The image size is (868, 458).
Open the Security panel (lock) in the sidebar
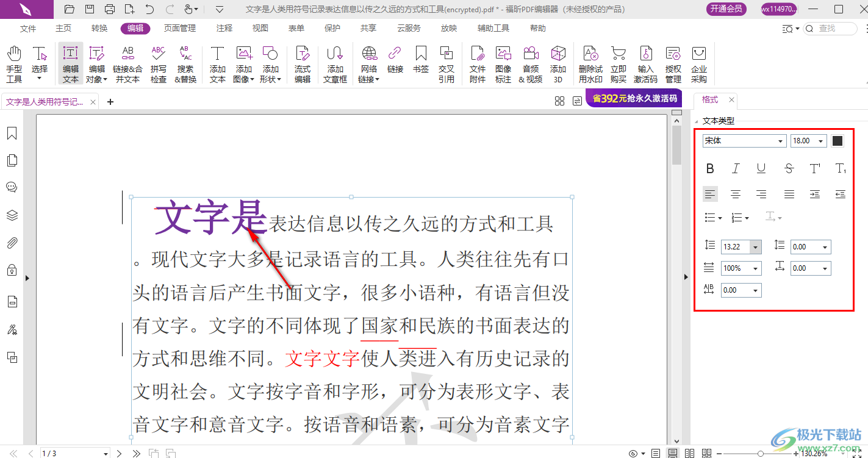pyautogui.click(x=12, y=270)
